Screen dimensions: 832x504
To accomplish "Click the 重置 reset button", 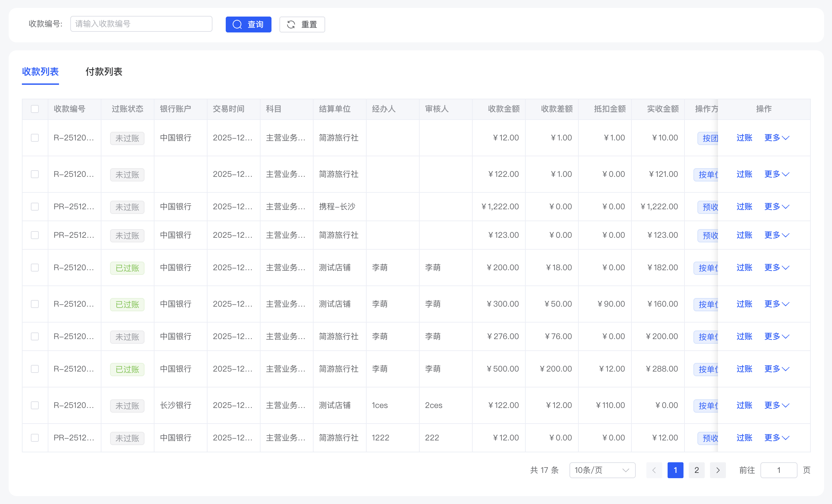I will [x=302, y=24].
